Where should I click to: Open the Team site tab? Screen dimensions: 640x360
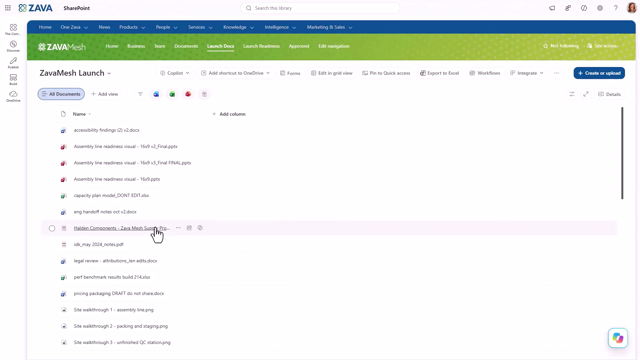160,46
